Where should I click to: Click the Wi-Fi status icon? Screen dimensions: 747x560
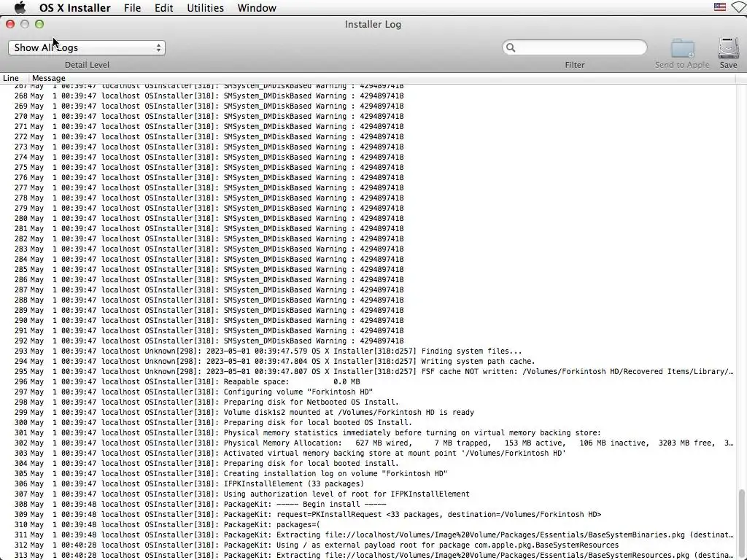pos(740,7)
